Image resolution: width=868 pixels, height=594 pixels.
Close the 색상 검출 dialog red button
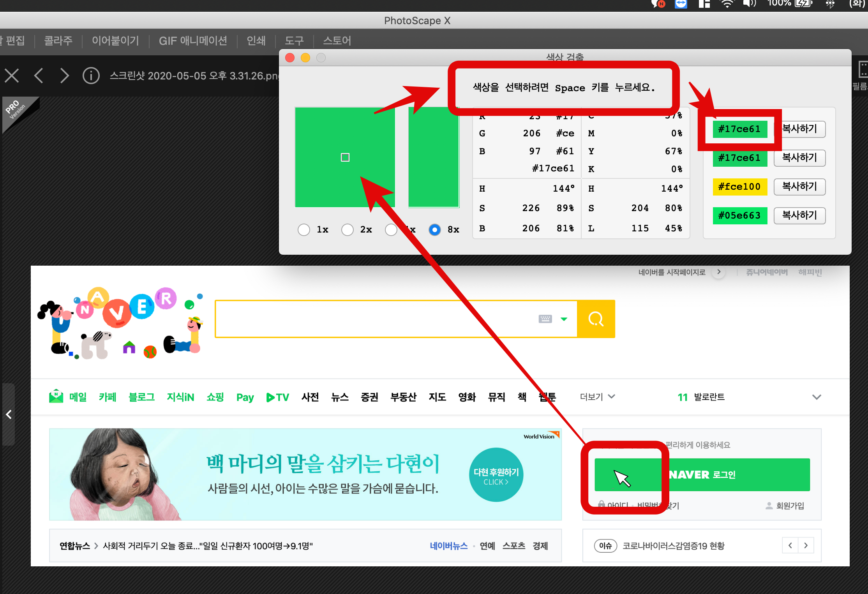point(290,58)
